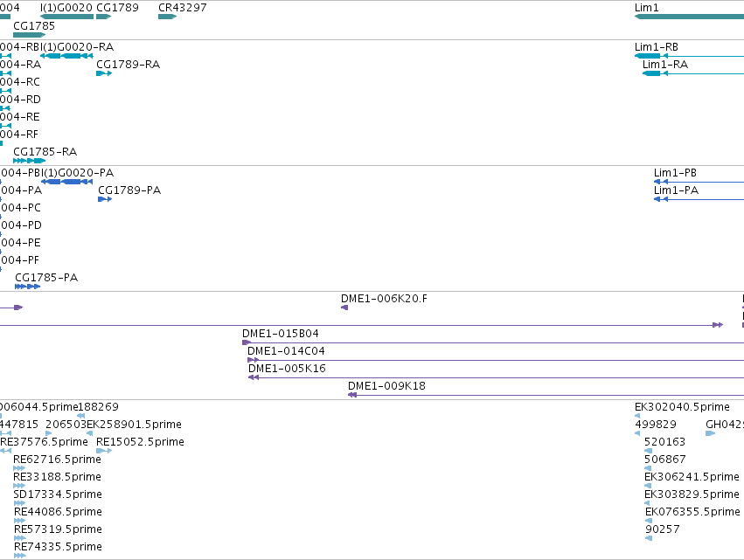Select clone DME1-009K18
The image size is (744, 560).
pyautogui.click(x=546, y=396)
